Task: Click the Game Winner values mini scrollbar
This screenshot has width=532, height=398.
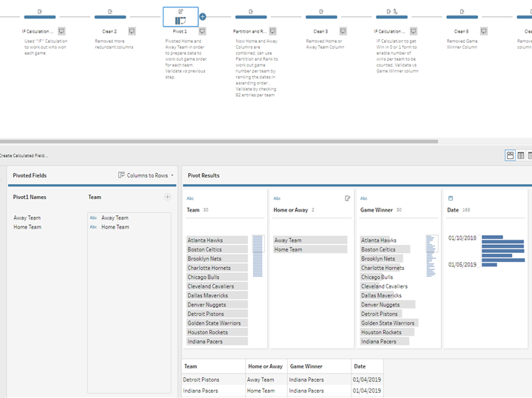Action: (x=431, y=255)
